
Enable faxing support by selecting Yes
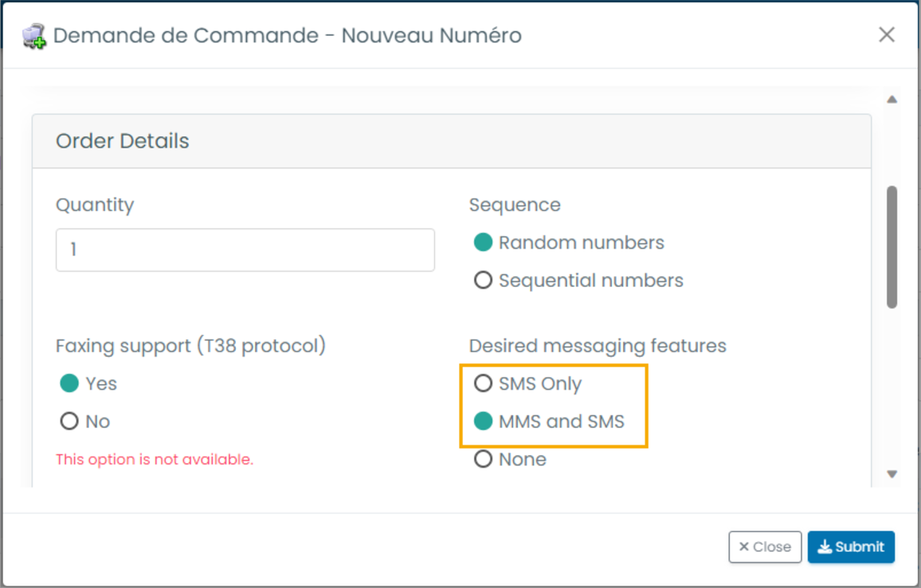[x=69, y=384]
